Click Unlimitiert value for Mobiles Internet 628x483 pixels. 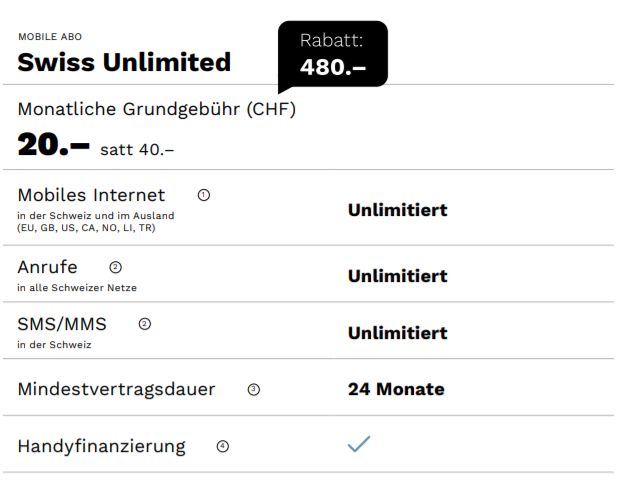tap(397, 210)
